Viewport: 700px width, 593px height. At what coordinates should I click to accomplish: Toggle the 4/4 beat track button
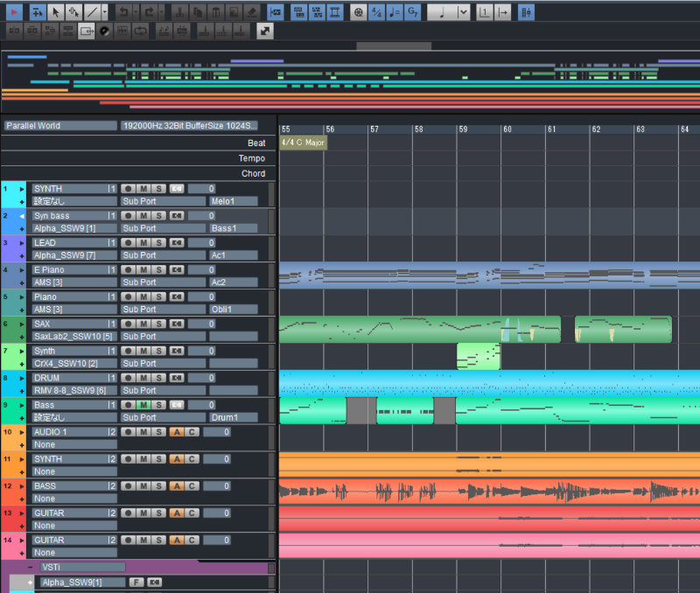pos(376,12)
